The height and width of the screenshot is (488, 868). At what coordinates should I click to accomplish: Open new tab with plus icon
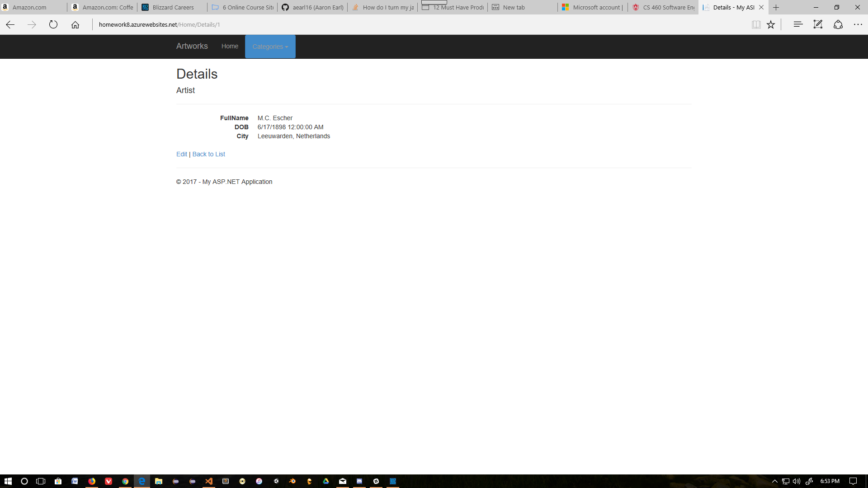(776, 7)
